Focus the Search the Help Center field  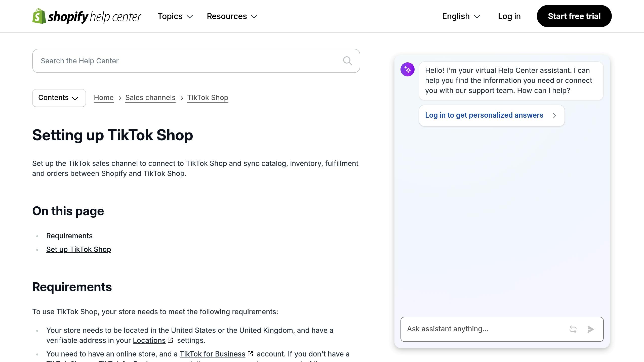196,61
